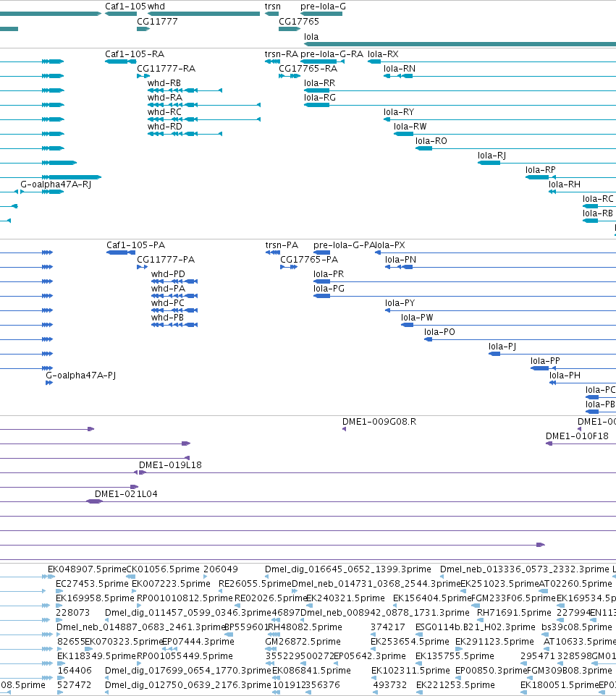Select the lola-PR protein label
This screenshot has height=696, width=616.
tap(329, 274)
